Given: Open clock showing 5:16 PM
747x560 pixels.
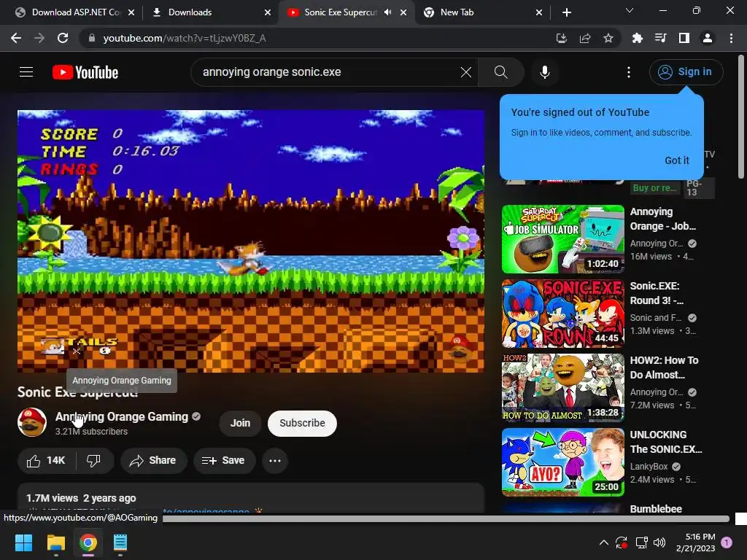Looking at the screenshot, I should coord(695,542).
